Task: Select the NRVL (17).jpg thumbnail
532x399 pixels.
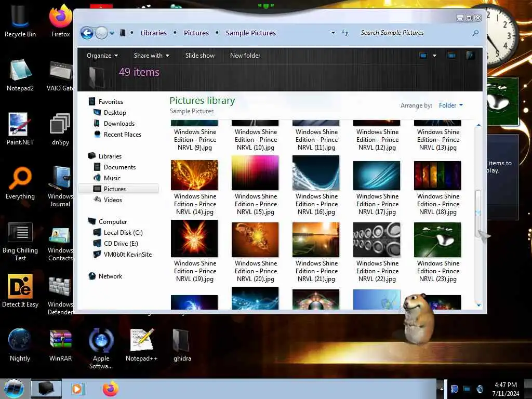Action: [x=377, y=176]
